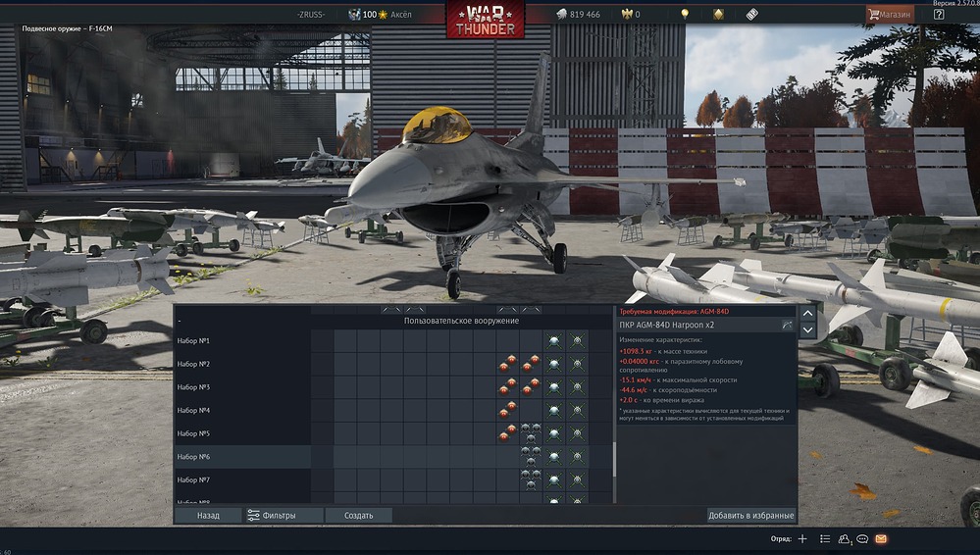
Task: Click the ПКР AGM-84D Harpoon x2 row
Action: pyautogui.click(x=705, y=325)
